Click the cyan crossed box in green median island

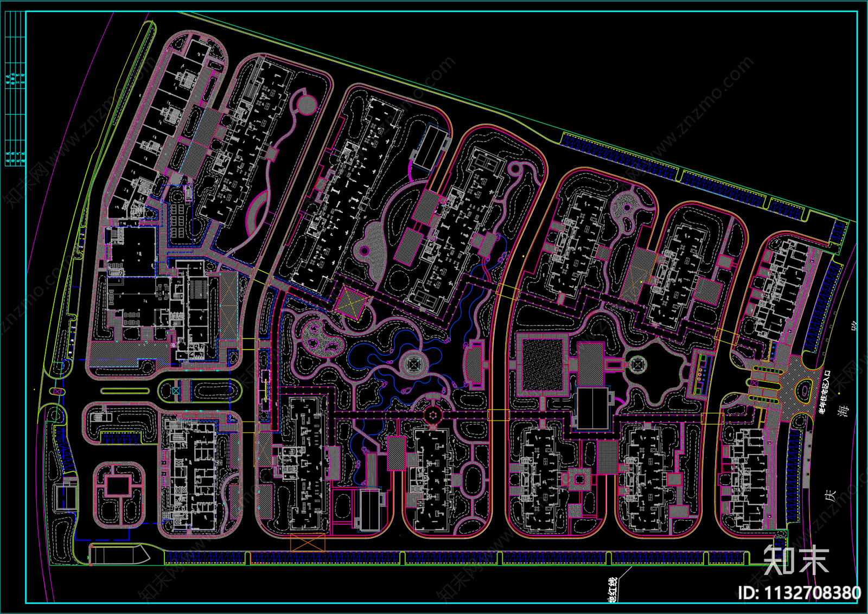pyautogui.click(x=176, y=391)
